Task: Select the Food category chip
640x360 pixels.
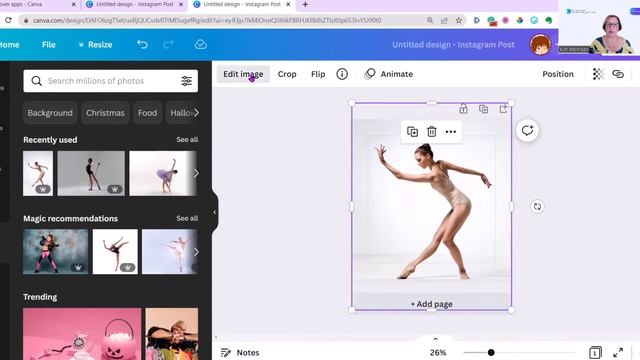Action: pyautogui.click(x=147, y=113)
